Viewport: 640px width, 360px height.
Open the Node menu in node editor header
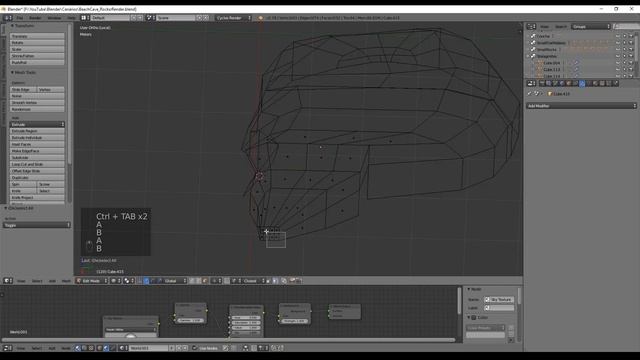click(66, 348)
